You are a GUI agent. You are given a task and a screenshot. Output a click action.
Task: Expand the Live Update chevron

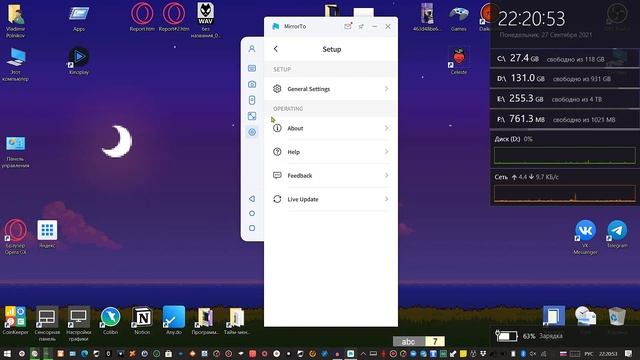tap(386, 199)
